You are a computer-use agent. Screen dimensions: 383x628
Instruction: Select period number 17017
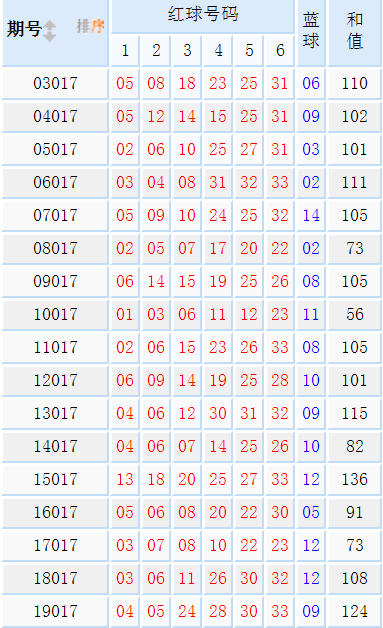click(x=55, y=545)
